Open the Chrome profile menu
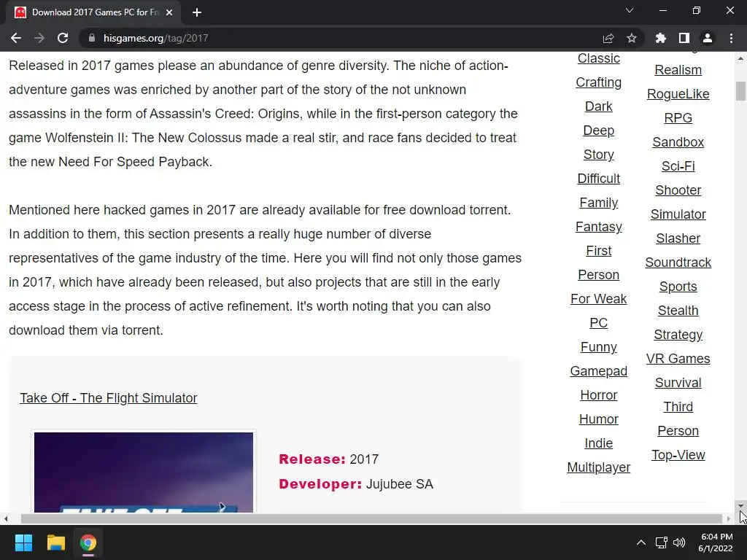The image size is (747, 560). pos(708,38)
